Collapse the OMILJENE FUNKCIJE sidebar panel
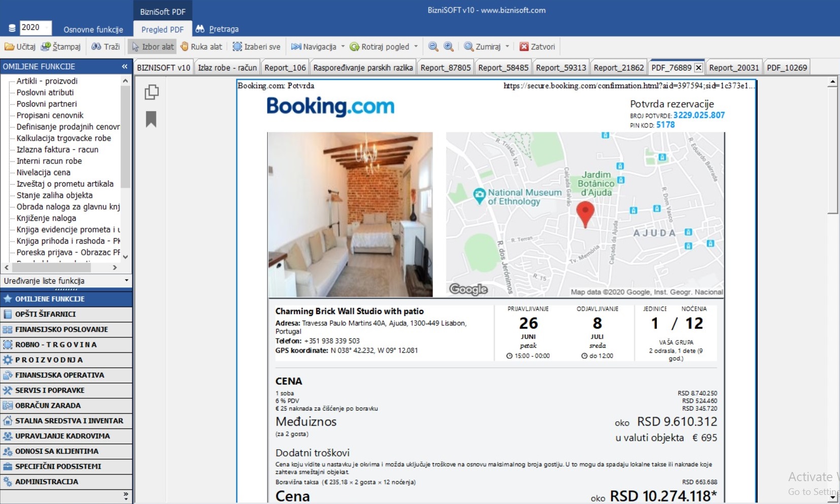The height and width of the screenshot is (504, 840). pos(125,66)
